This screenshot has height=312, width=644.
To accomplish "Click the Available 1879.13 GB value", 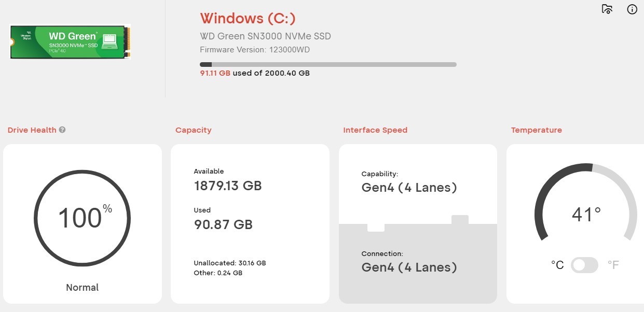I will pos(228,186).
